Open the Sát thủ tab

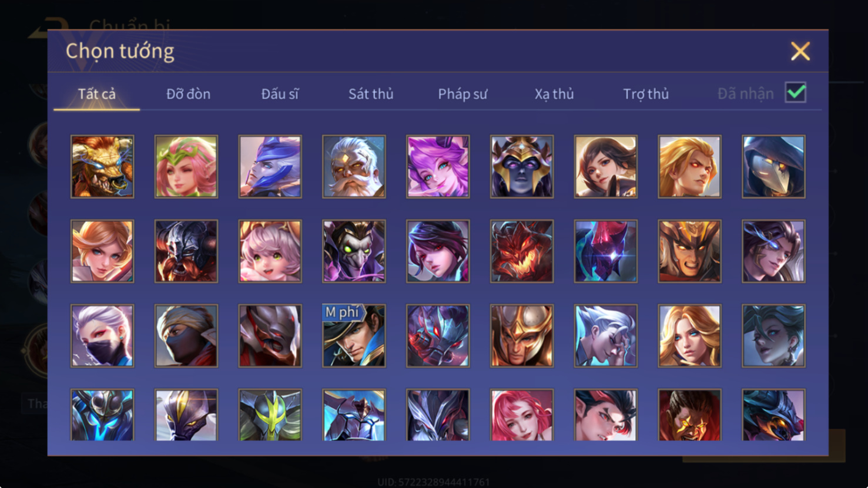tap(371, 94)
